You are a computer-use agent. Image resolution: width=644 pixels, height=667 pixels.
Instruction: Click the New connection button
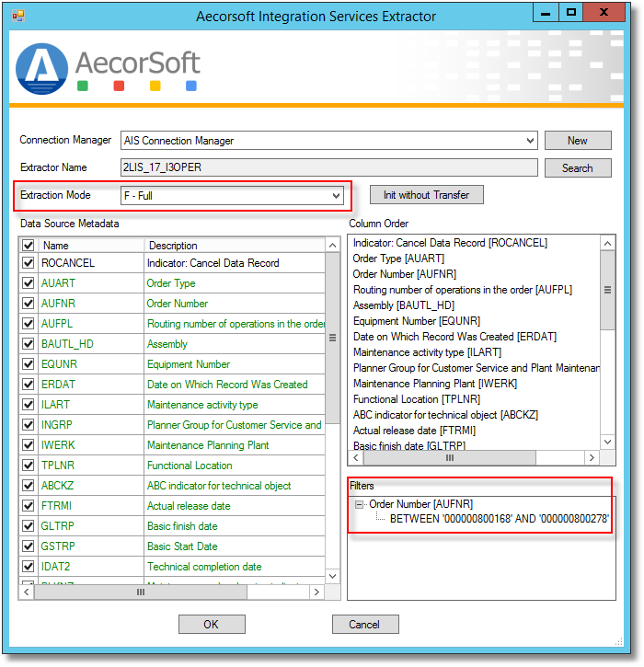point(578,141)
